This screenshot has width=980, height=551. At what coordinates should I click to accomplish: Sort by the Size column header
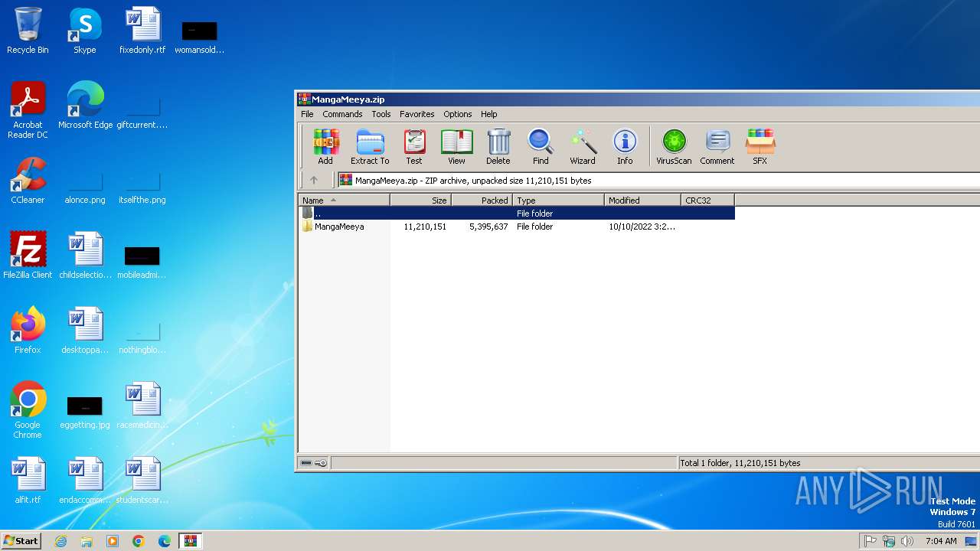tap(421, 201)
